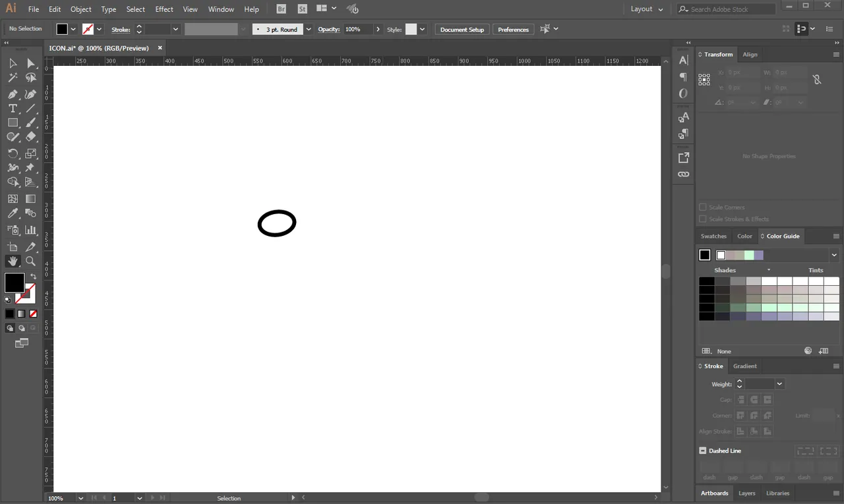Enable Draw Behind mode

pos(22,328)
